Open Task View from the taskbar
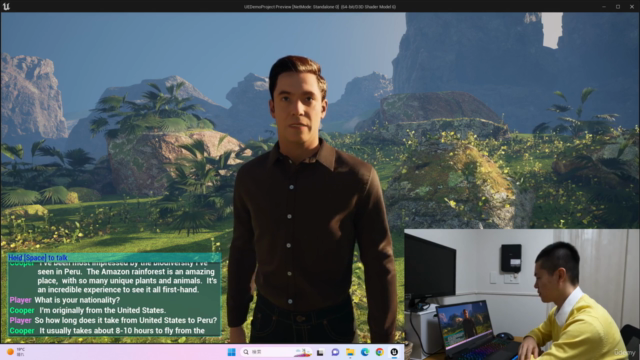The height and width of the screenshot is (360, 640). pyautogui.click(x=320, y=352)
